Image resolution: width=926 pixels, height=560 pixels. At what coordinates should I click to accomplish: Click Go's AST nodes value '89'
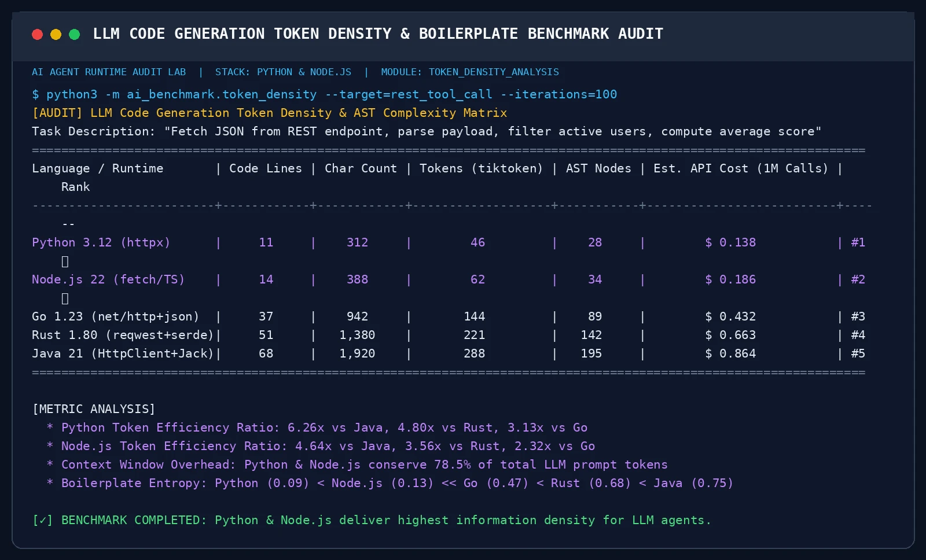pos(595,316)
